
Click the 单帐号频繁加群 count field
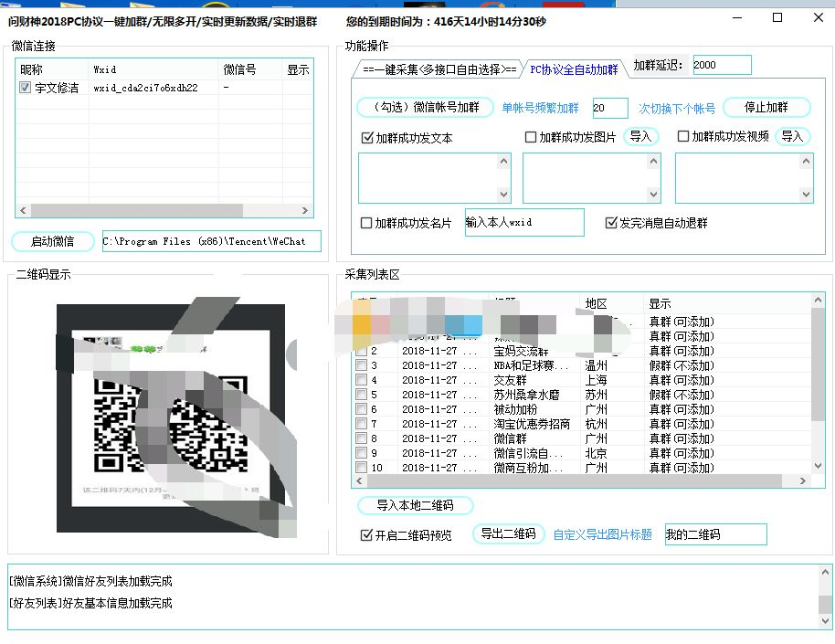[610, 108]
